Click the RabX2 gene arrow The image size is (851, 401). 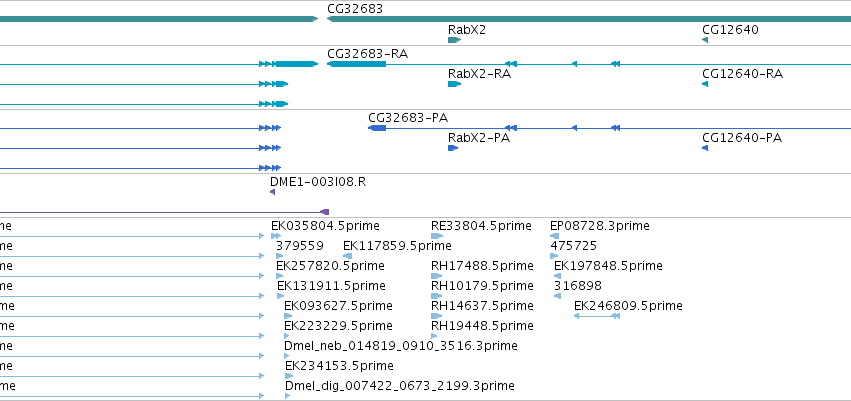point(454,40)
